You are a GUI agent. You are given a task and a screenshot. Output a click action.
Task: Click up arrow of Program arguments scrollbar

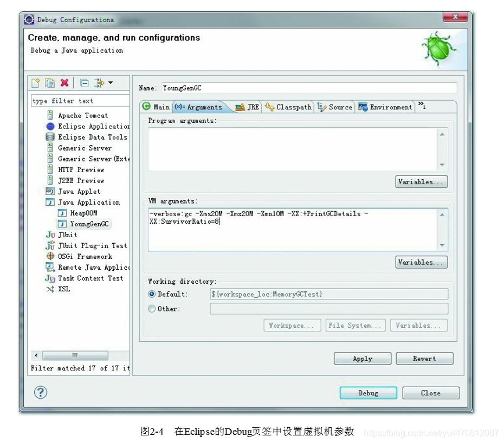(442, 134)
